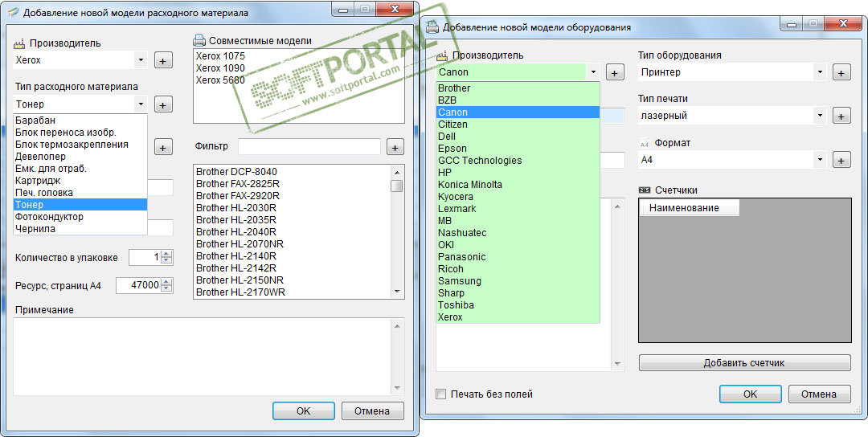Screen dimensions: 868x437
Task: Select Lexmark manufacturer entry
Action: pyautogui.click(x=518, y=209)
